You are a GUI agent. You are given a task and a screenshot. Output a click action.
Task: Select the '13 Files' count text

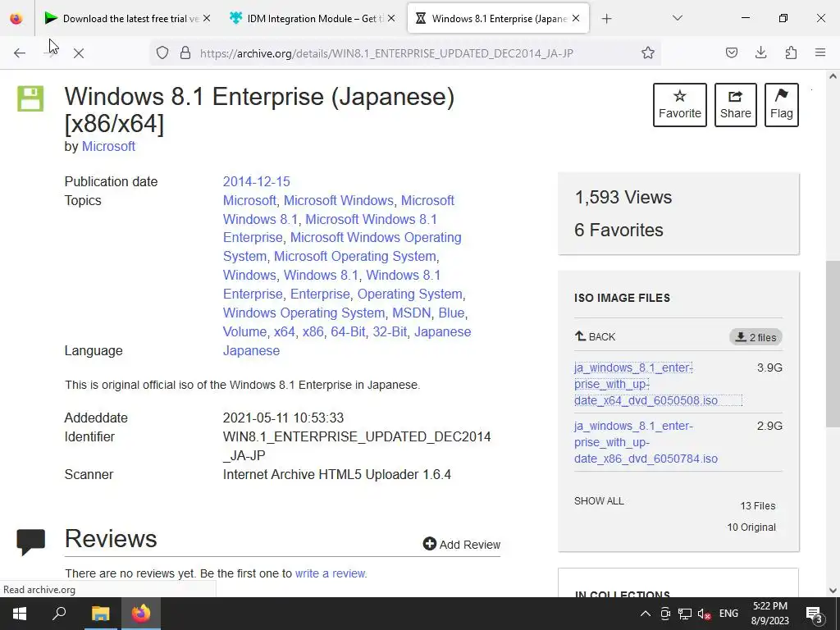click(x=757, y=505)
